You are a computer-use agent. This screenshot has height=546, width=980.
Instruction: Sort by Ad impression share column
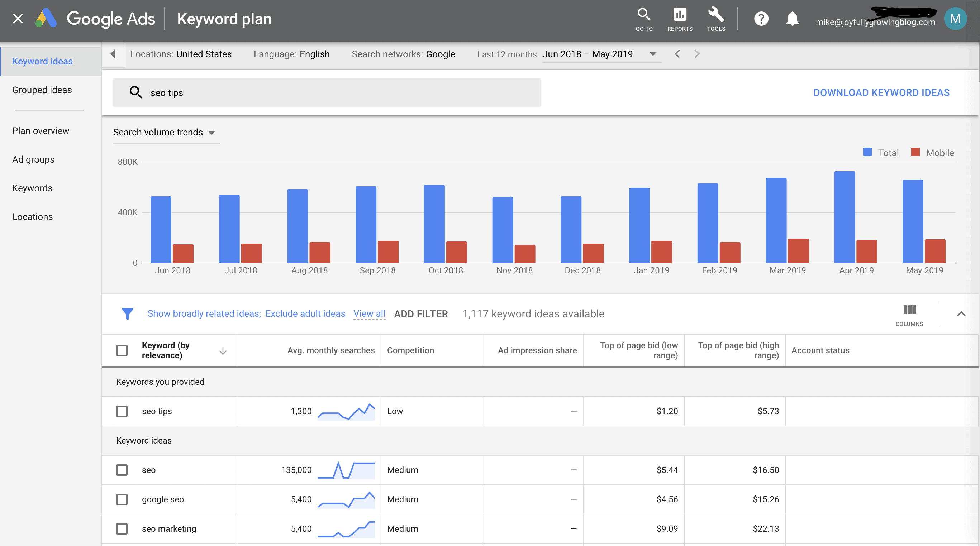[537, 350]
